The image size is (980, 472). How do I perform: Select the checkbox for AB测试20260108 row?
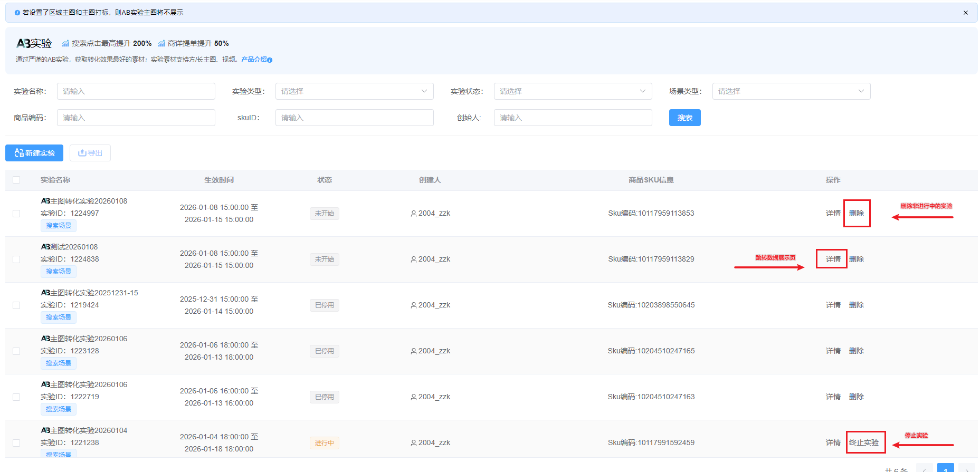(16, 259)
